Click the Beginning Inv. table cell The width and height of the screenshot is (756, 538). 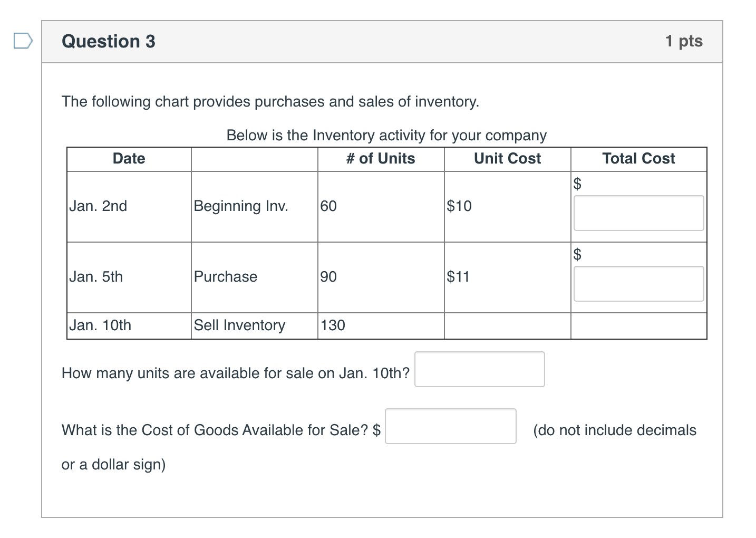click(241, 206)
